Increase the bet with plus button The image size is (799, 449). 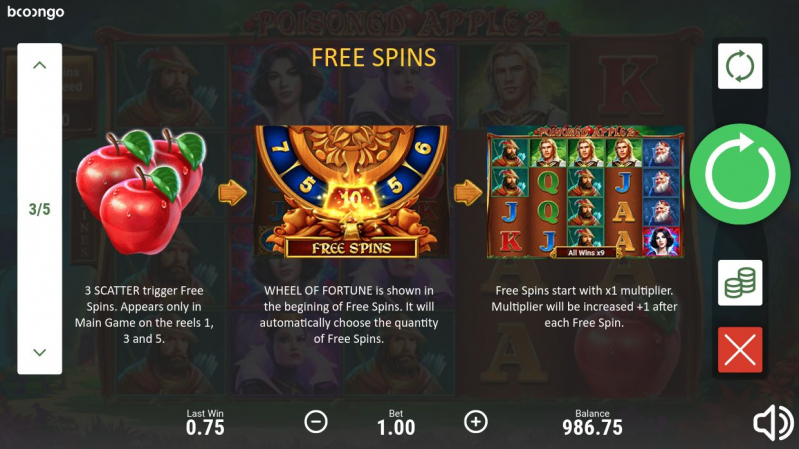pyautogui.click(x=476, y=422)
